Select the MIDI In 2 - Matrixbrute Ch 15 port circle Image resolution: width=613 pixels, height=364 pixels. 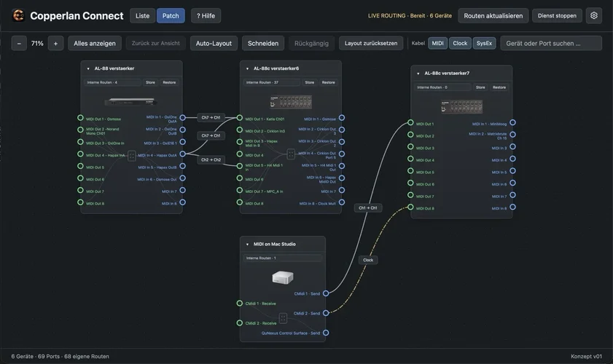point(512,135)
